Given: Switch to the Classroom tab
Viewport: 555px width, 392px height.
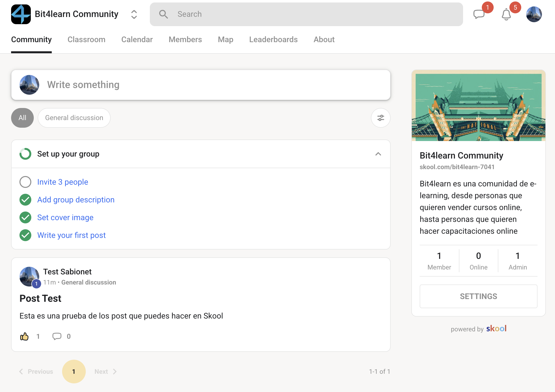Looking at the screenshot, I should tap(86, 39).
